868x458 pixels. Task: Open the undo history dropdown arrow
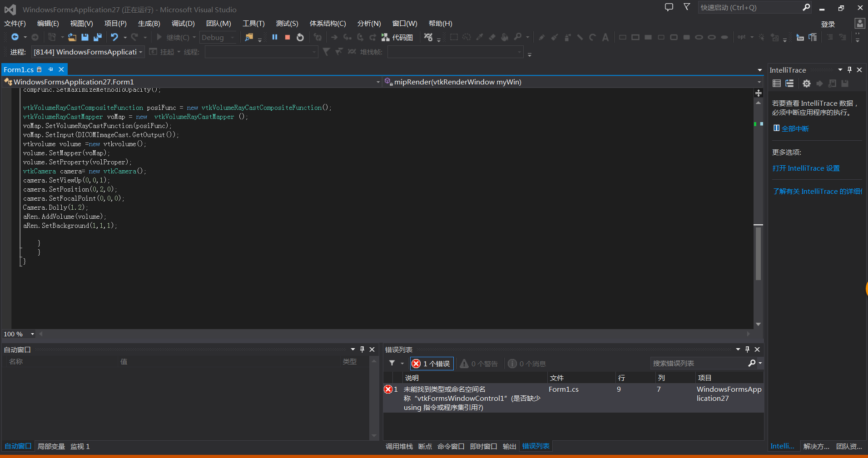click(125, 37)
